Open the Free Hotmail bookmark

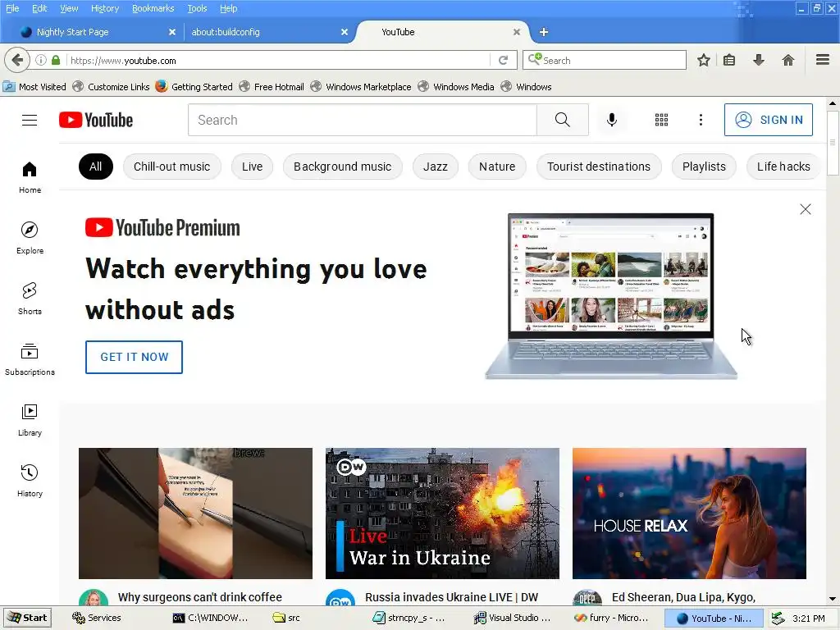click(272, 87)
